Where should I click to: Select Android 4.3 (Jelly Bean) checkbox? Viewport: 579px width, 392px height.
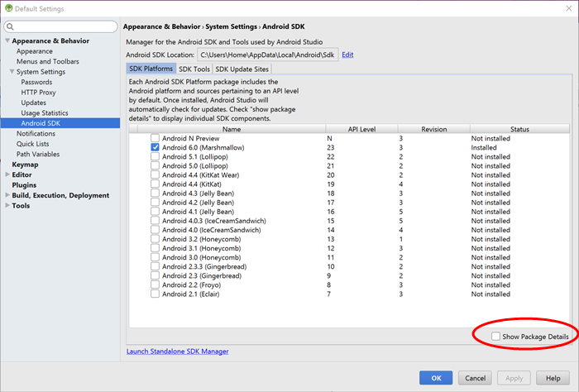[156, 193]
